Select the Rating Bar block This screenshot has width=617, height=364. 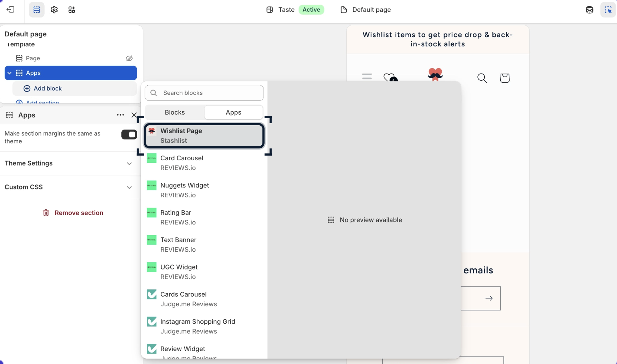tap(204, 217)
